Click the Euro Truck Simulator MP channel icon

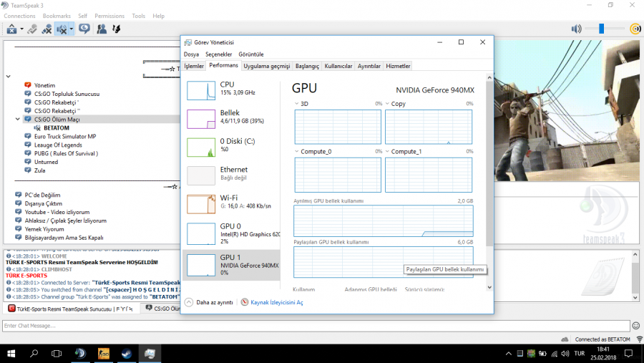point(27,136)
